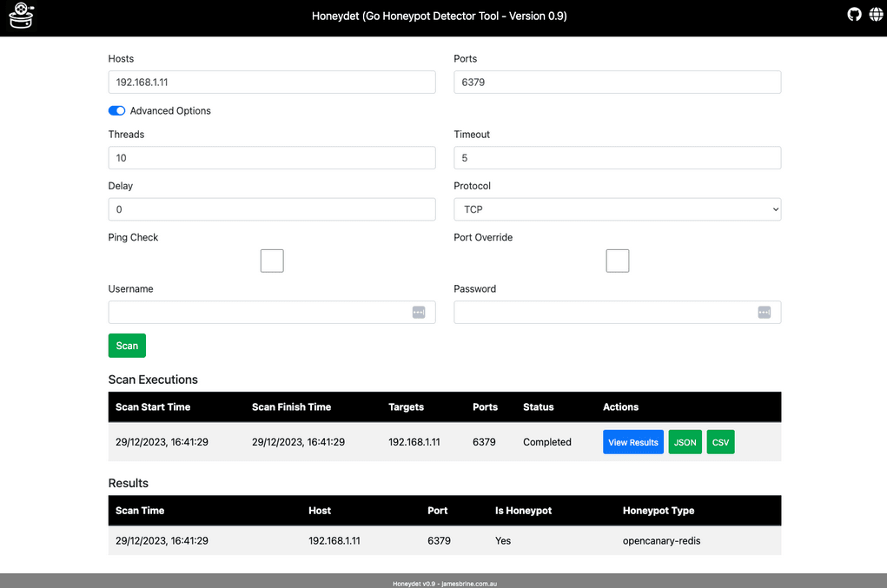The height and width of the screenshot is (588, 887).
Task: Click the Scan Start Time column header
Action: (x=153, y=407)
